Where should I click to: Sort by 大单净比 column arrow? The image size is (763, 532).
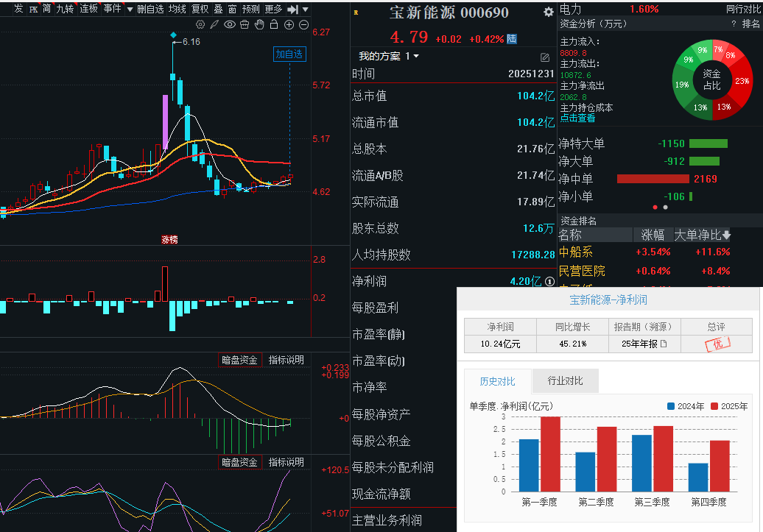coord(727,235)
